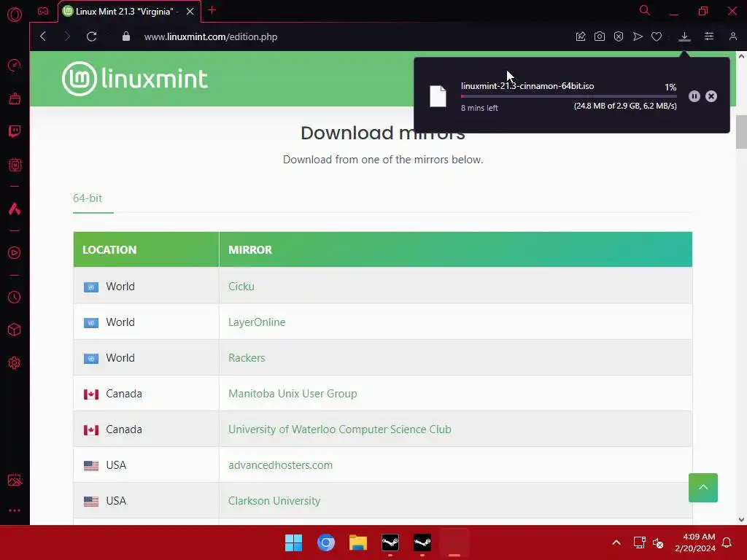This screenshot has width=747, height=560.
Task: Click the downloaded file icon in popup
Action: pos(438,96)
